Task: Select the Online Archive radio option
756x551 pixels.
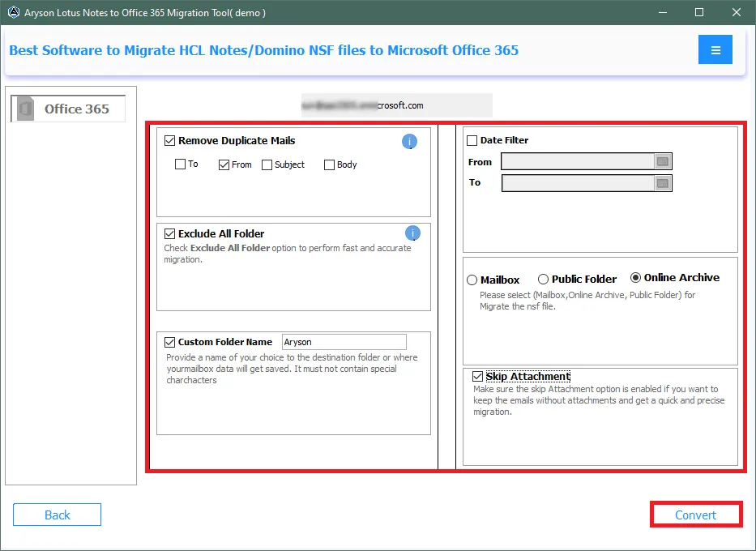Action: 636,278
